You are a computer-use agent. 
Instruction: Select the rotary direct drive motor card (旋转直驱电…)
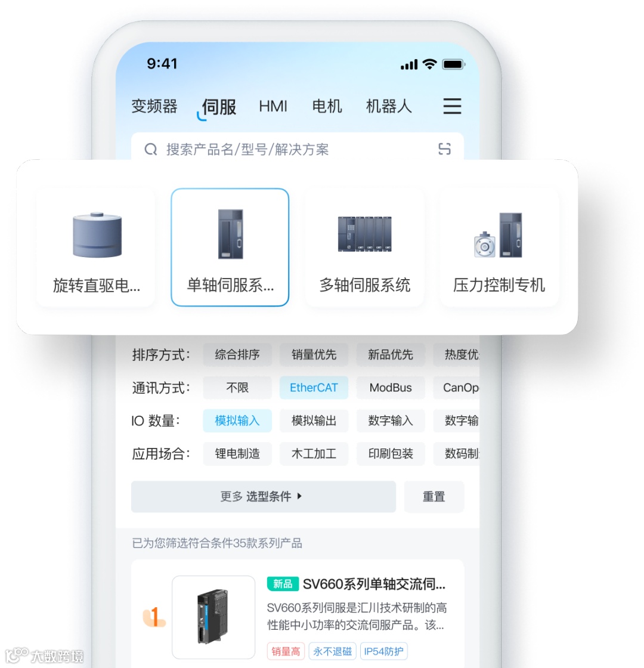(96, 248)
